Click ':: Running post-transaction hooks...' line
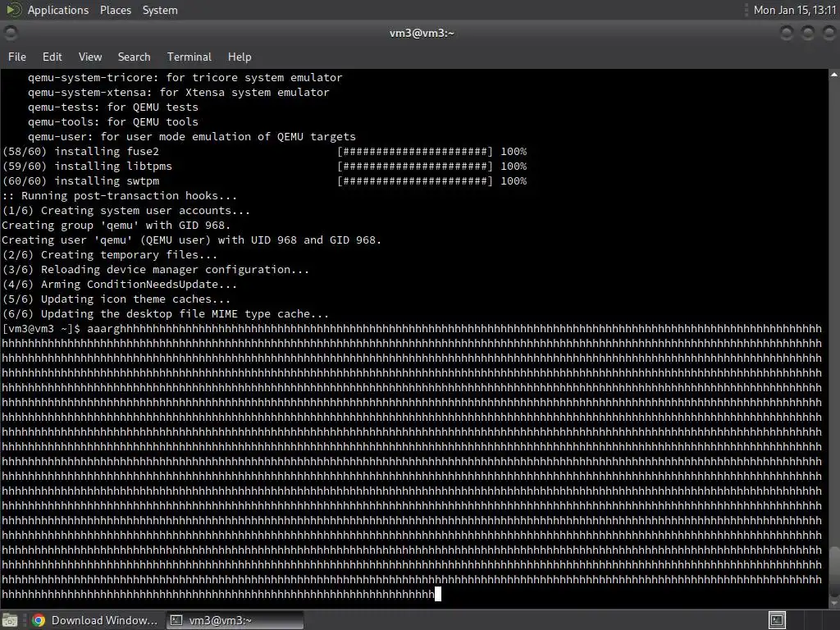The width and height of the screenshot is (840, 630). (x=120, y=196)
